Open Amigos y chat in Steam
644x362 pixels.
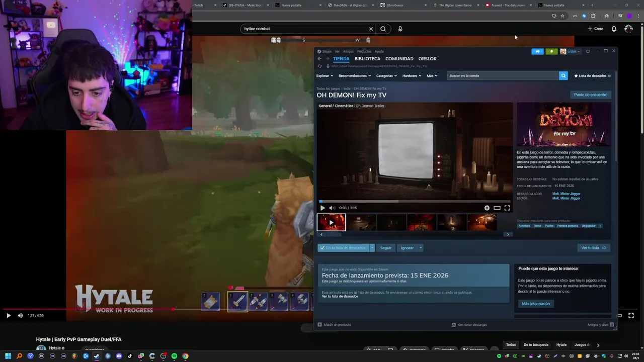click(x=601, y=325)
